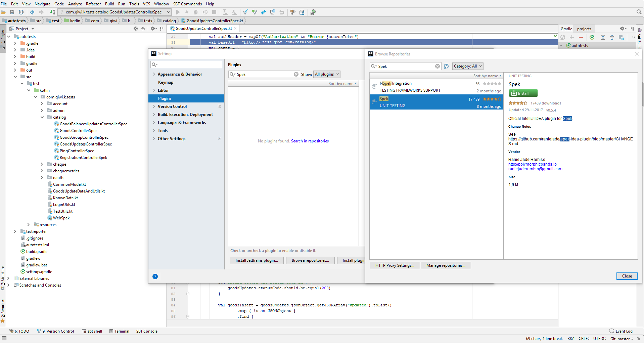Toggle the Ant Build side tool window
Viewport: 644px width, 343px height.
coord(639,39)
